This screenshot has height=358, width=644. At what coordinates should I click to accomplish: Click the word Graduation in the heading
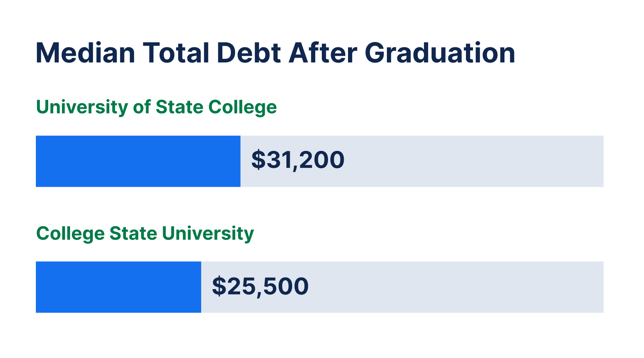[440, 53]
